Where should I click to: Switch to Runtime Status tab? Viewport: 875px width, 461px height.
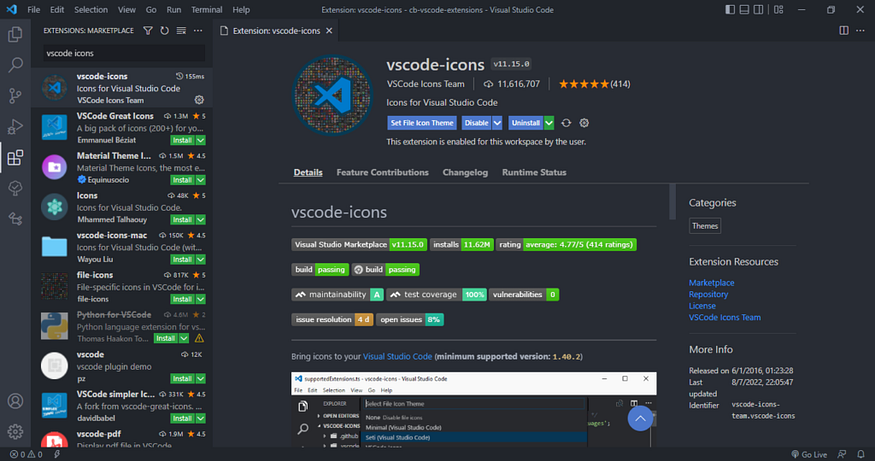[x=534, y=172]
